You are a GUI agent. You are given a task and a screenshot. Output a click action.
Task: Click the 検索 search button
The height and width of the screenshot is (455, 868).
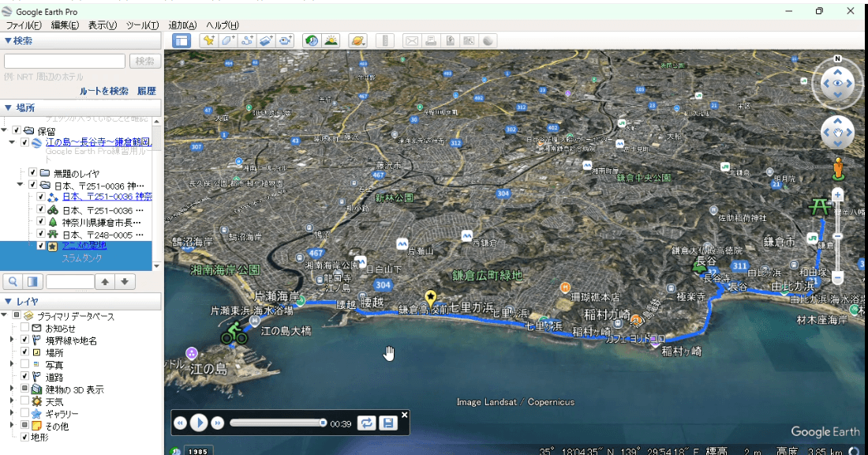(x=144, y=61)
